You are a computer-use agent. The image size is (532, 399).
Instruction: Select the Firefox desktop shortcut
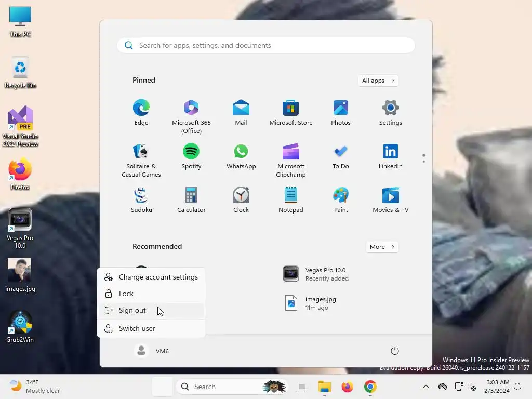20,174
